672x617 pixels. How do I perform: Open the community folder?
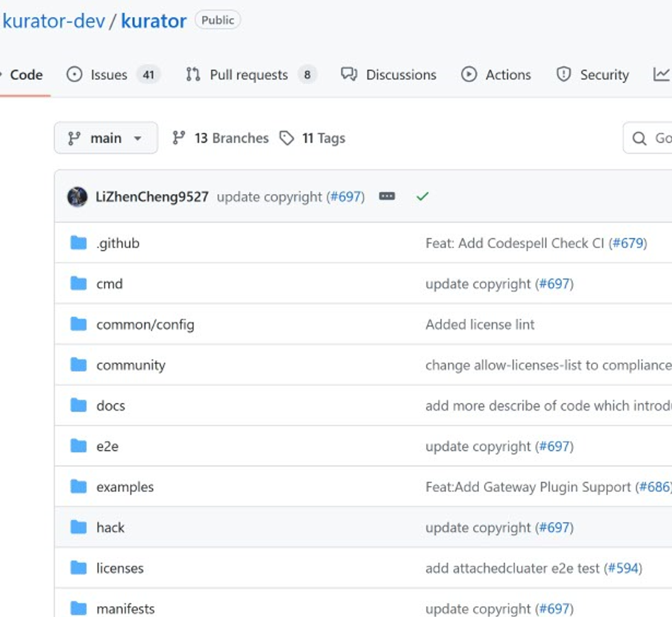[x=131, y=365]
